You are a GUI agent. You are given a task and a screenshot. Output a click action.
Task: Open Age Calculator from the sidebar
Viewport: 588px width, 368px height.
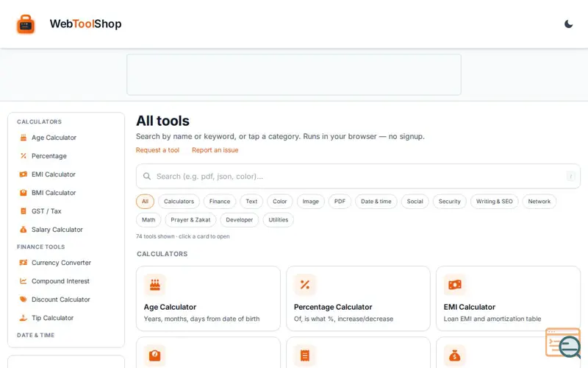tap(54, 138)
